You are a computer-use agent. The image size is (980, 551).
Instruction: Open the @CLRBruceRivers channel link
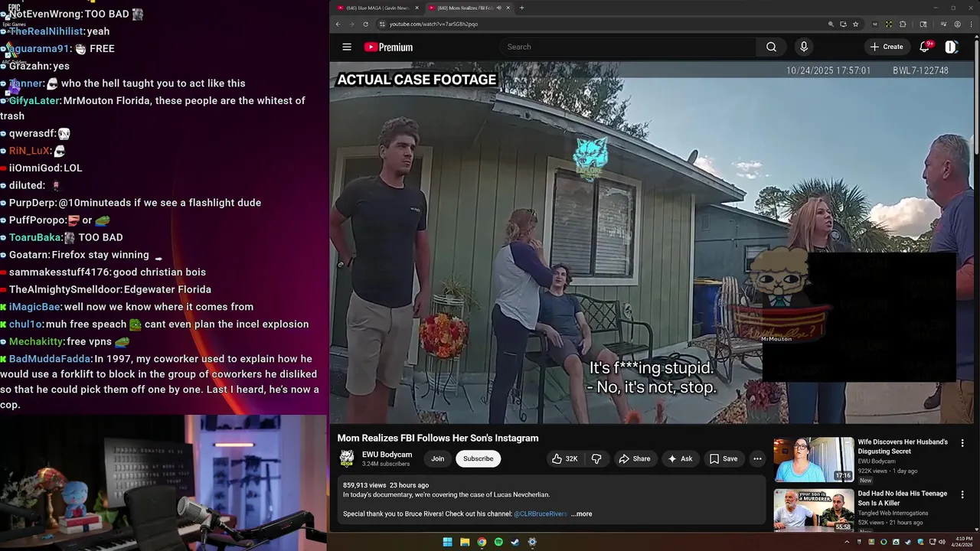pos(541,514)
